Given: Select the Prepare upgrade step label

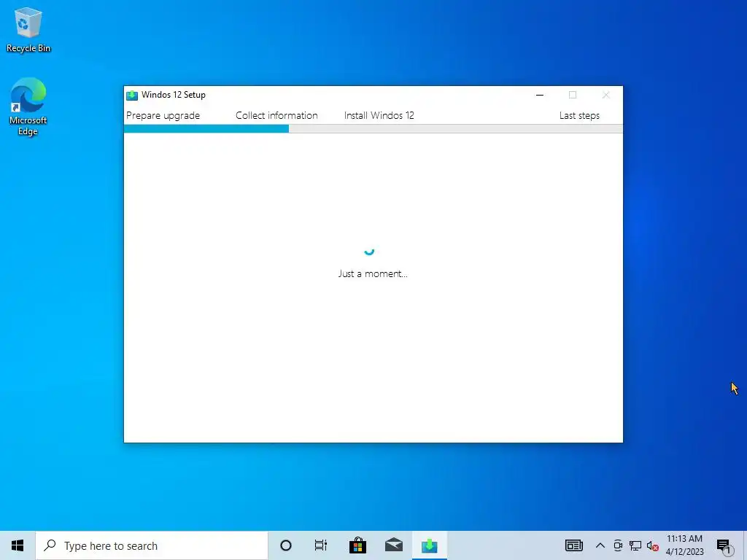Looking at the screenshot, I should click(163, 116).
